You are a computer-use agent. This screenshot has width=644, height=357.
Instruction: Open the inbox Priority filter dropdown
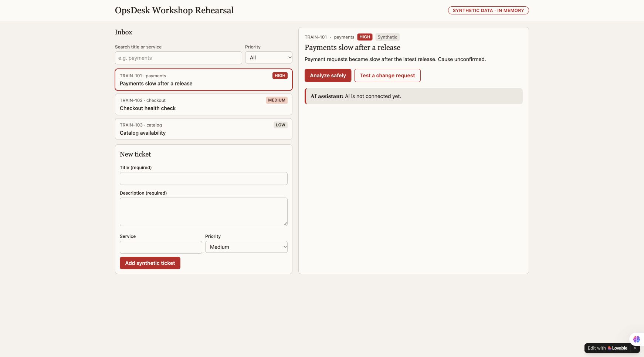pyautogui.click(x=269, y=58)
